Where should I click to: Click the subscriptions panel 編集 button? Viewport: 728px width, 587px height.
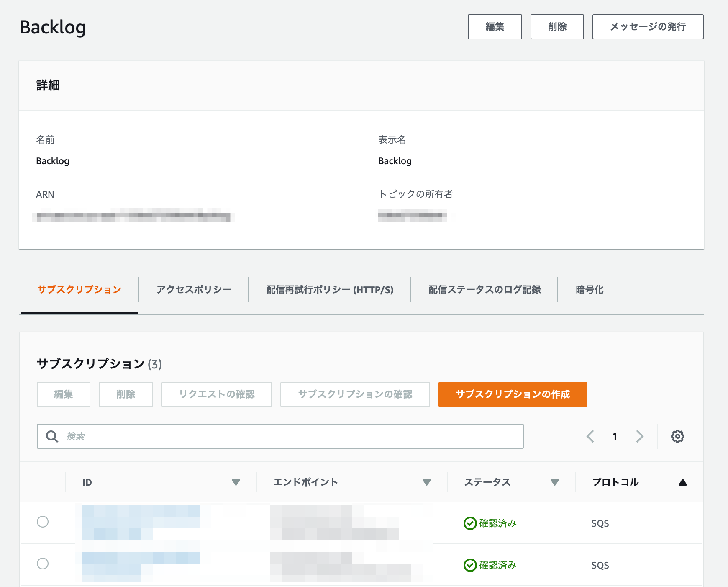click(x=64, y=394)
